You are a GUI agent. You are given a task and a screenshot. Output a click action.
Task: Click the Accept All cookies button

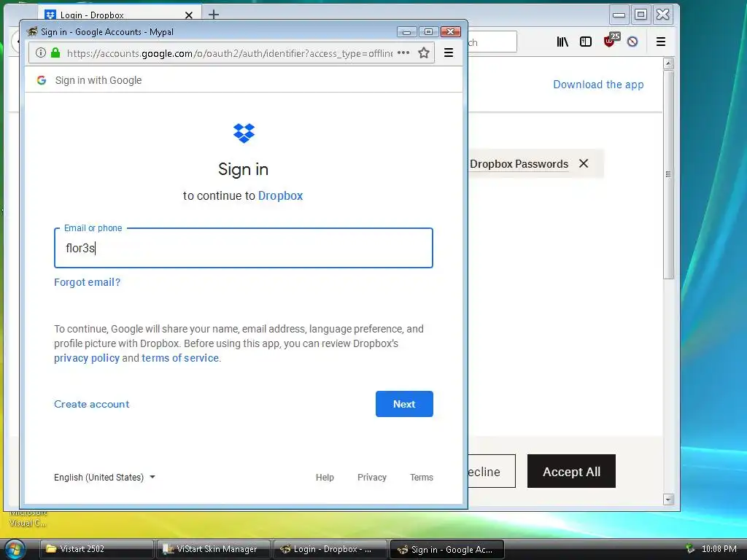(x=571, y=471)
